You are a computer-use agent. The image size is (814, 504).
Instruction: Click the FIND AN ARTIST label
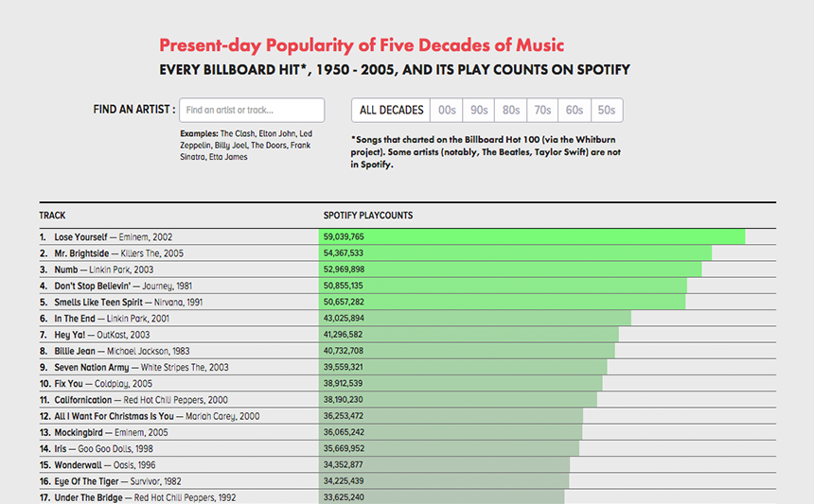tap(134, 110)
